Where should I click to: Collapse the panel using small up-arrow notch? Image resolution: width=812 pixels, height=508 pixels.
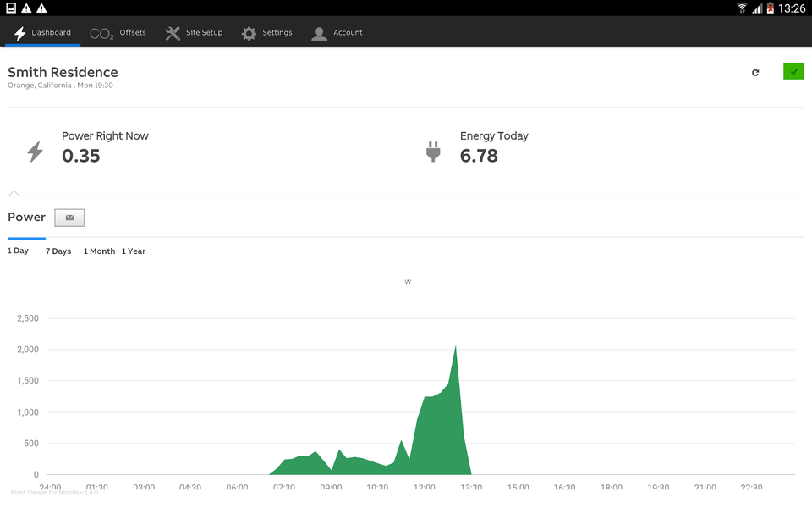pyautogui.click(x=14, y=193)
